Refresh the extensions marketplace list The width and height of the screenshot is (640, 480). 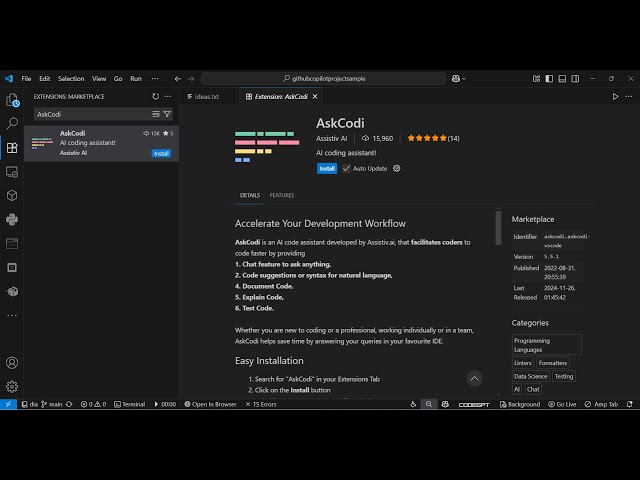tap(156, 96)
